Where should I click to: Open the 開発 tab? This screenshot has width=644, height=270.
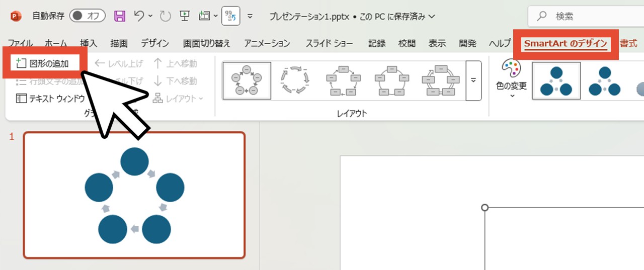click(467, 44)
